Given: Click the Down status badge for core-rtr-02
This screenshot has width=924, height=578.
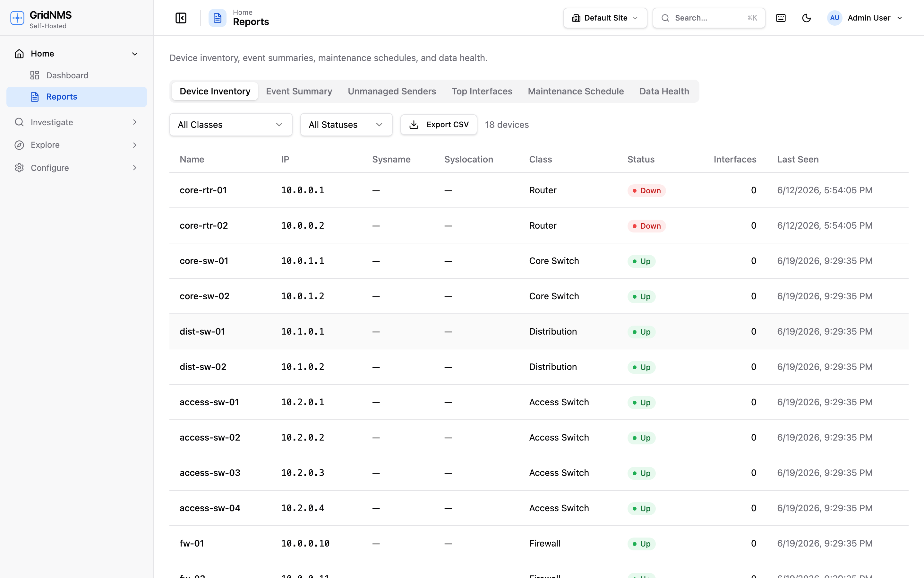Looking at the screenshot, I should tap(646, 226).
